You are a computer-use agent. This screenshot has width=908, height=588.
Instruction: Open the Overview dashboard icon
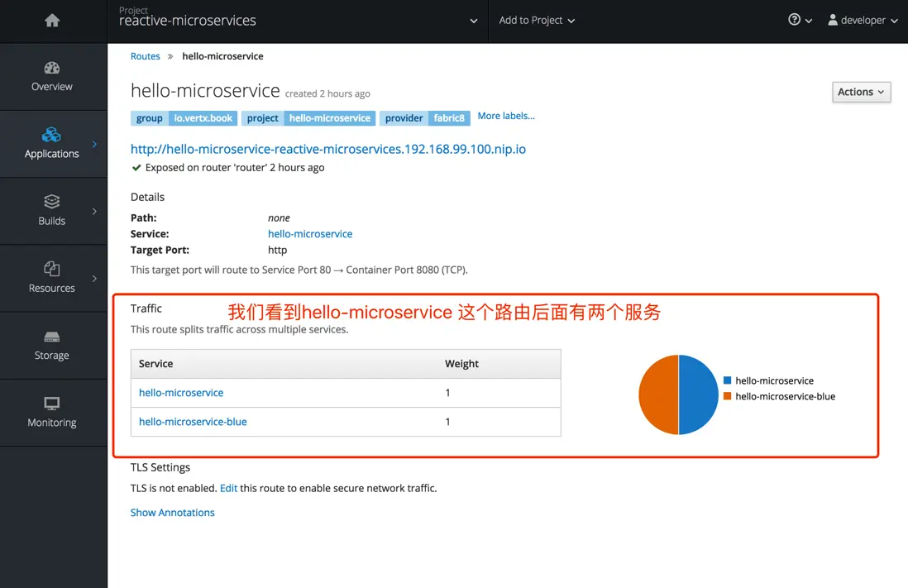(x=52, y=69)
